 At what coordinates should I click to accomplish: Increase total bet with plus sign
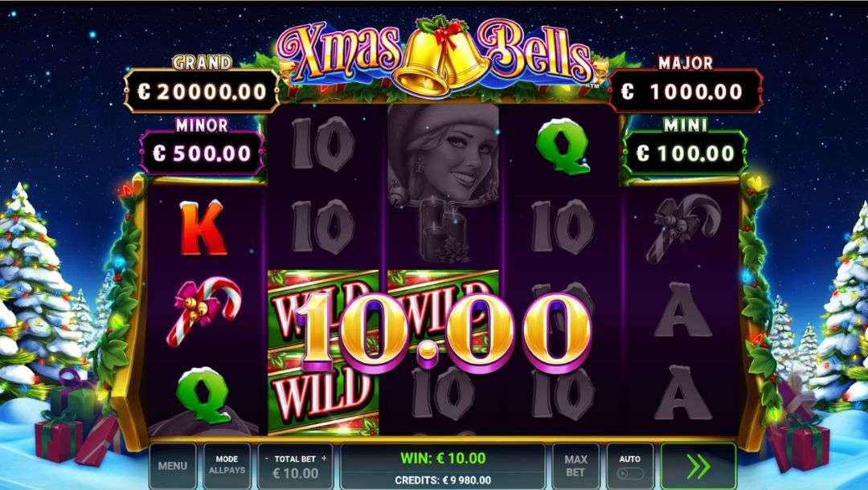[324, 459]
